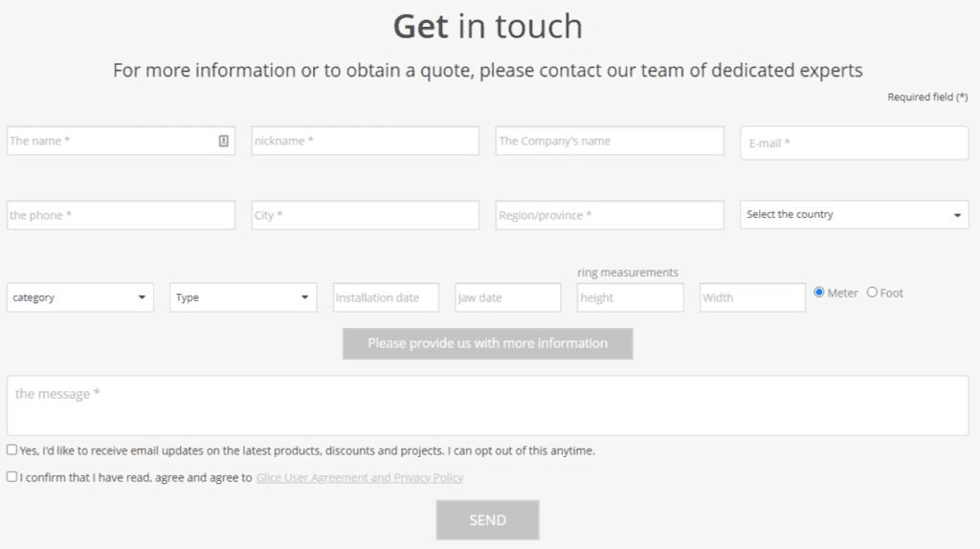Focus the phone number field
Viewport: 980px width, 549px height.
(121, 215)
